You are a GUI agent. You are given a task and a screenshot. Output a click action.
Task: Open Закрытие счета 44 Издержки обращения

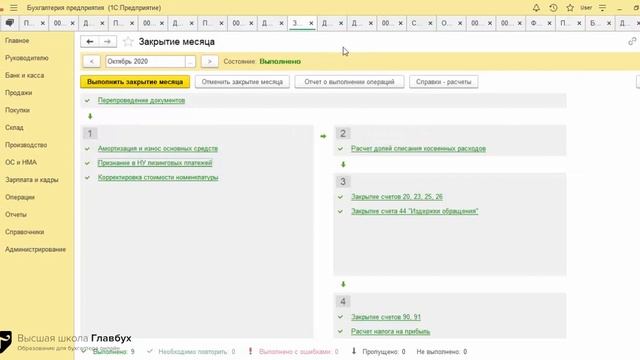(415, 211)
